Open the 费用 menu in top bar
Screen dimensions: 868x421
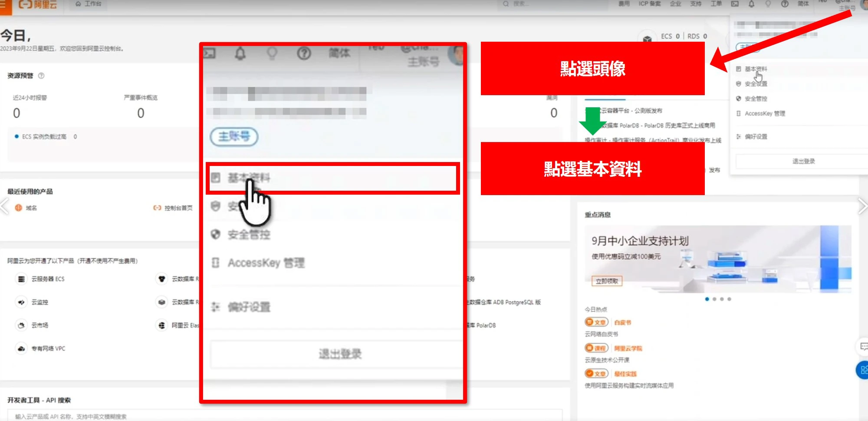624,4
